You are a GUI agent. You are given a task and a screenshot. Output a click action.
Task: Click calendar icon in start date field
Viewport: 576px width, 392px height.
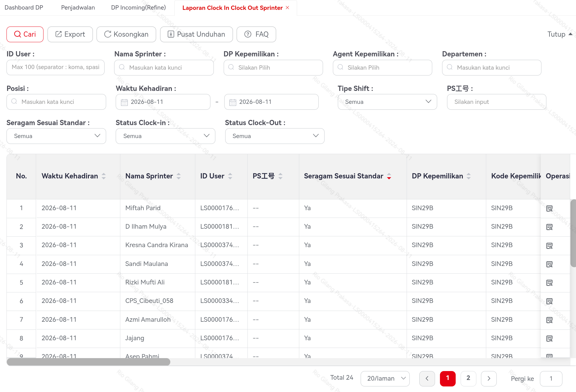tap(124, 102)
